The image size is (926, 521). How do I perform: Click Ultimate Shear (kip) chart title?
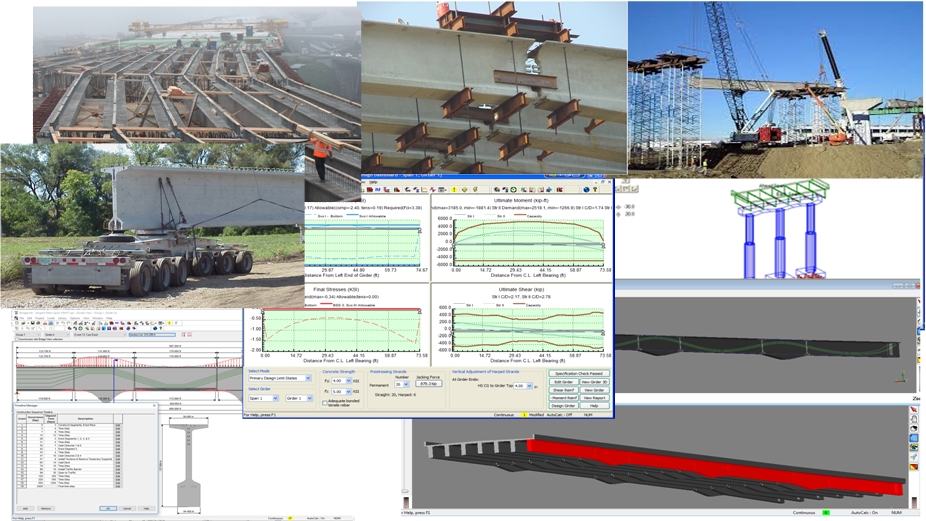click(x=521, y=289)
